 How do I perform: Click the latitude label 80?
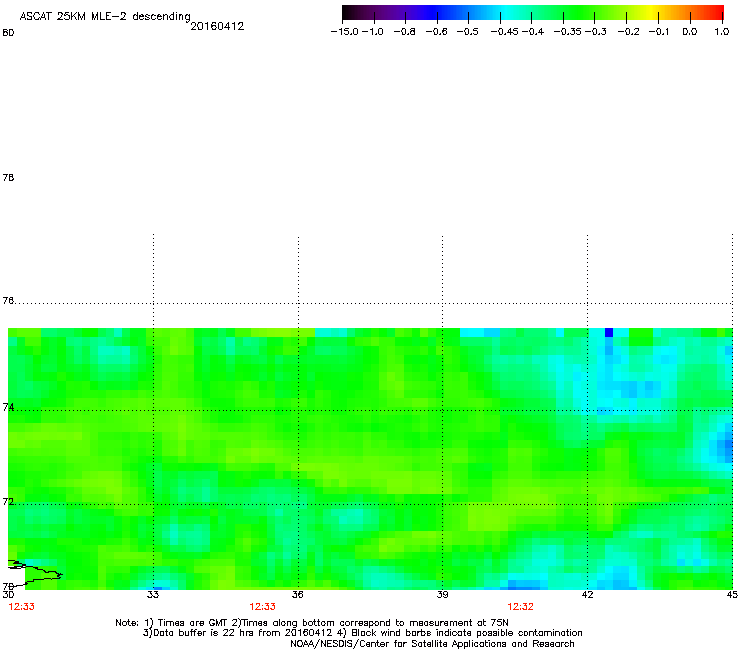click(8, 33)
